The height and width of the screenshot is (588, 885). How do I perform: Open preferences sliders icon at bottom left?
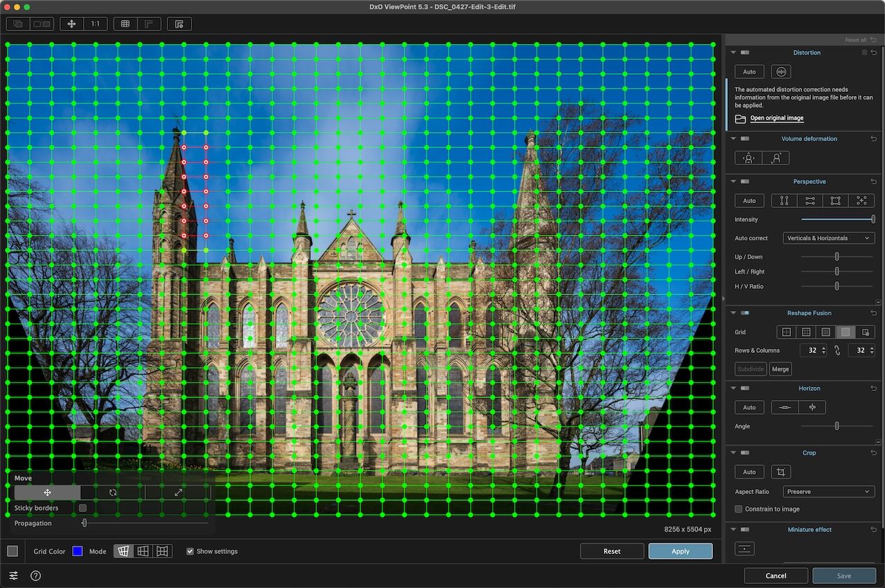pos(14,576)
